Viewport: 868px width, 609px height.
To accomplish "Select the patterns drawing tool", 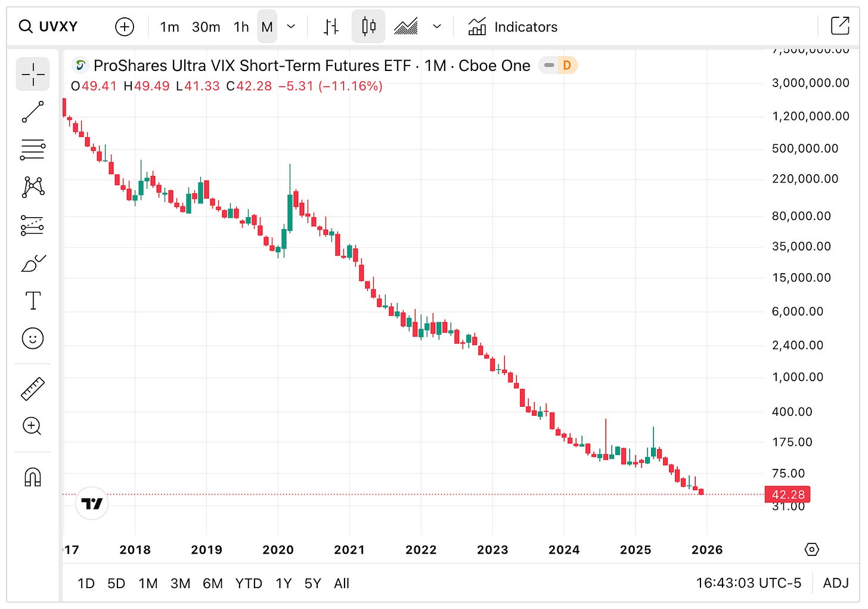I will 33,187.
